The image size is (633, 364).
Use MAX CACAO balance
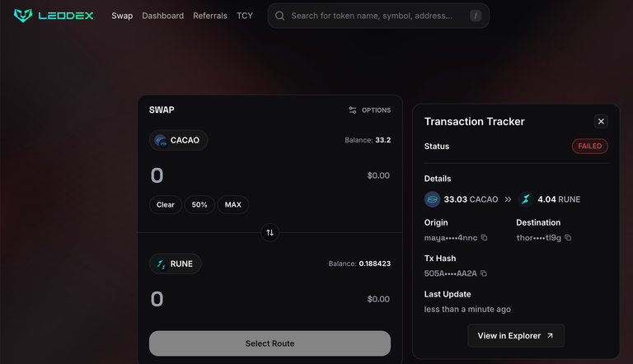(x=233, y=204)
